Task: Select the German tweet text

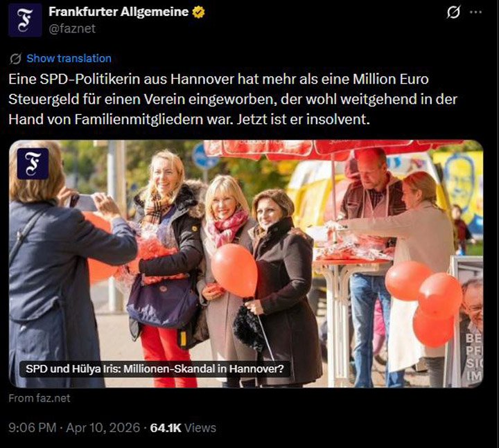Action: click(233, 99)
